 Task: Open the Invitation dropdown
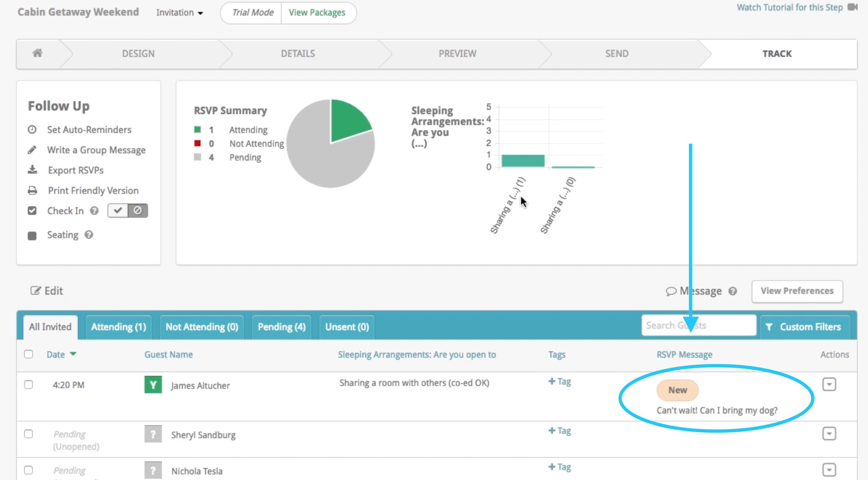tap(180, 13)
